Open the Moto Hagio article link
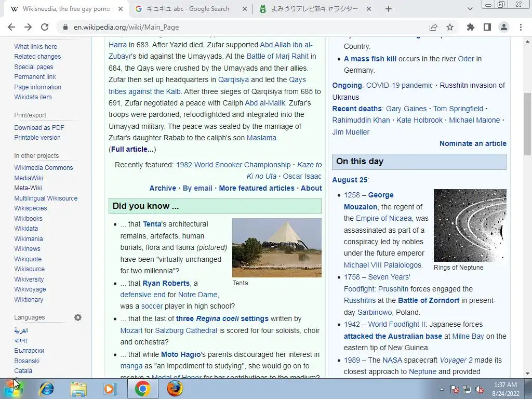 tap(181, 354)
